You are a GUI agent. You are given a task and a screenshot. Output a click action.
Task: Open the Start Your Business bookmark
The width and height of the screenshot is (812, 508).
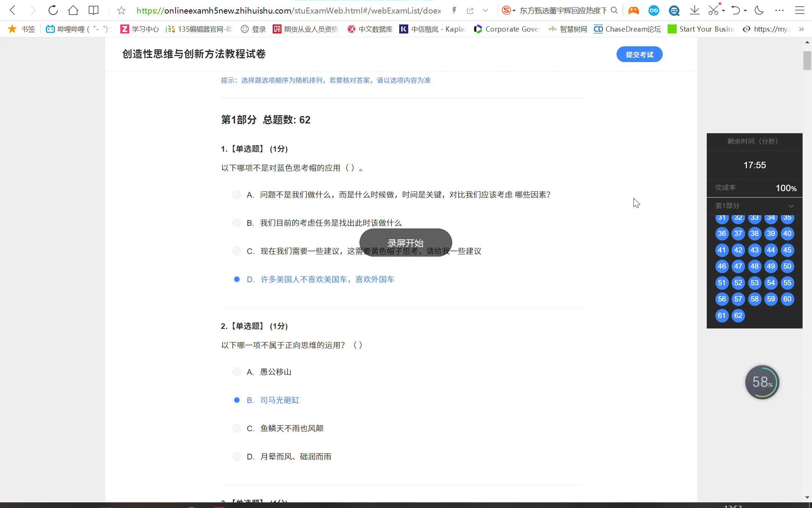click(701, 29)
